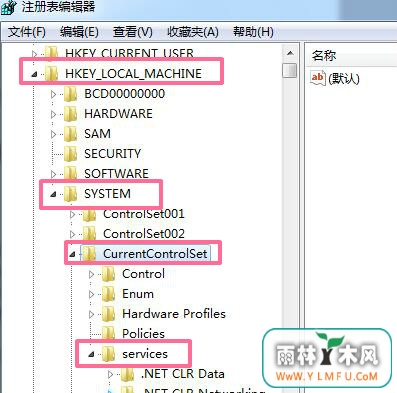Click the tree pane scroll-up arrow
The height and width of the screenshot is (393, 397).
(290, 53)
